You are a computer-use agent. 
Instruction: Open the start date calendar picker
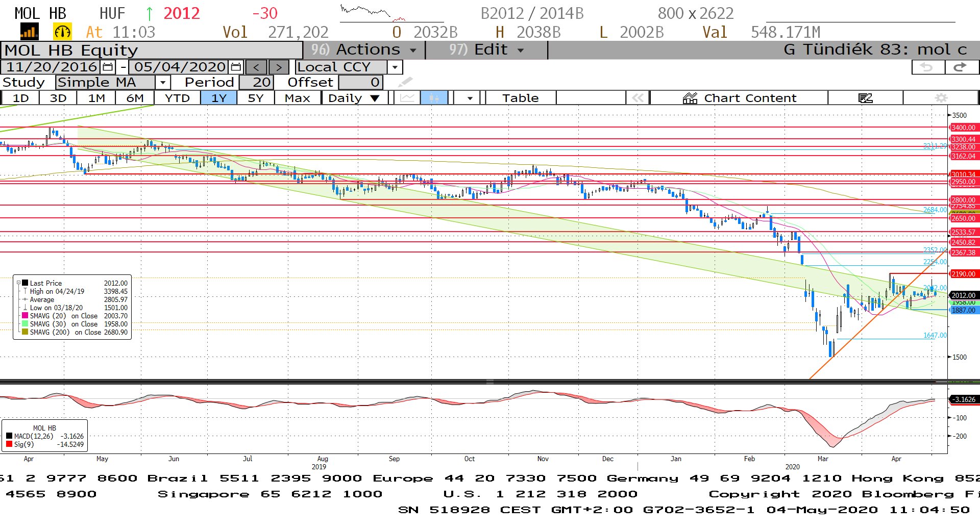pos(108,67)
